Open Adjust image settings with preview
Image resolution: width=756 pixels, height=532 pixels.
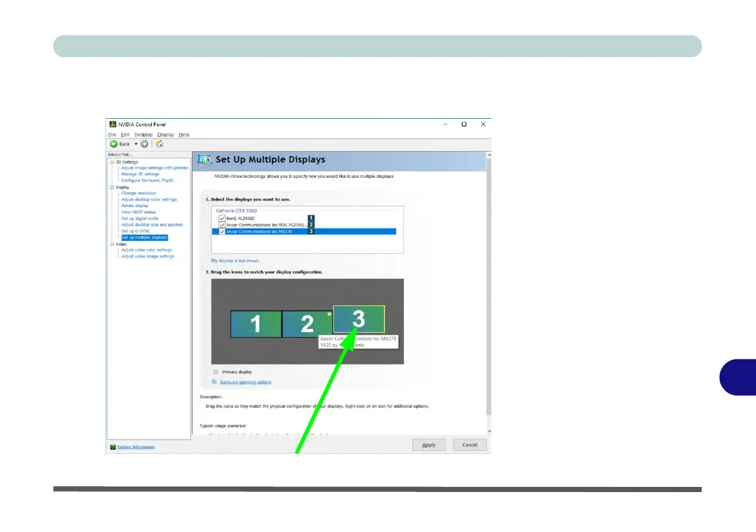tap(155, 168)
